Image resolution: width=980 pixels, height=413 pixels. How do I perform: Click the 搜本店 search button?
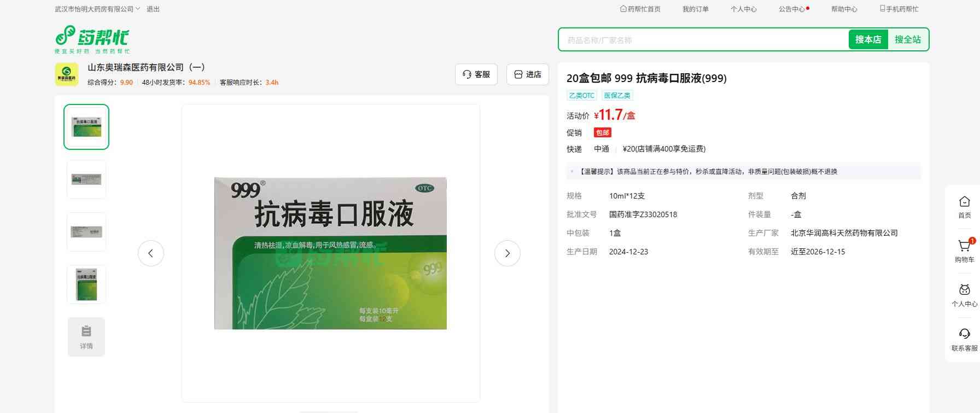pyautogui.click(x=868, y=39)
